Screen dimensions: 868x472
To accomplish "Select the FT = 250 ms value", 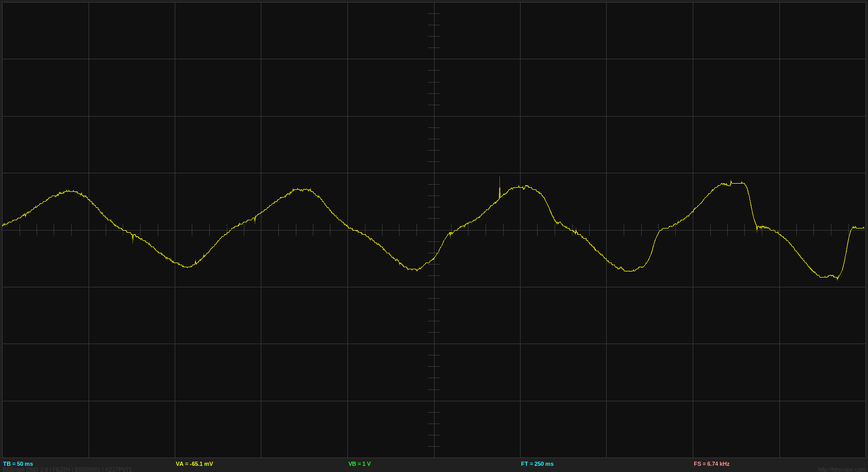I will pos(537,464).
